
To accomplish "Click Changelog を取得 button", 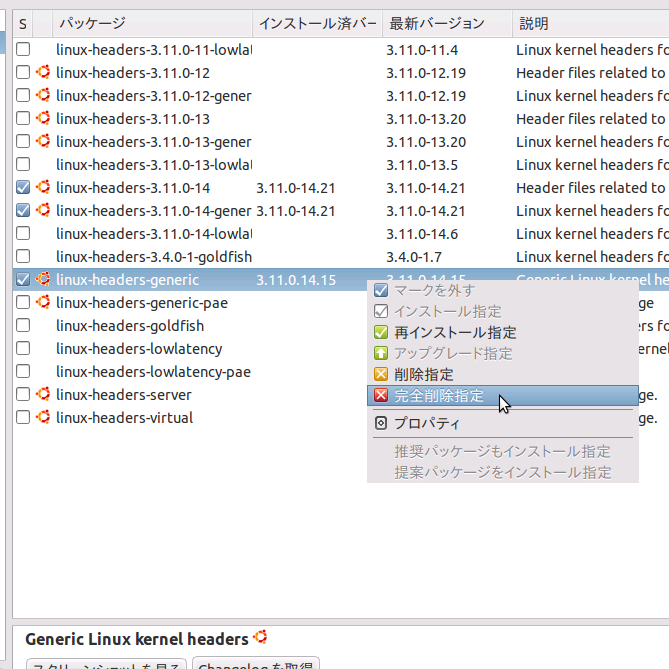I will click(x=256, y=663).
